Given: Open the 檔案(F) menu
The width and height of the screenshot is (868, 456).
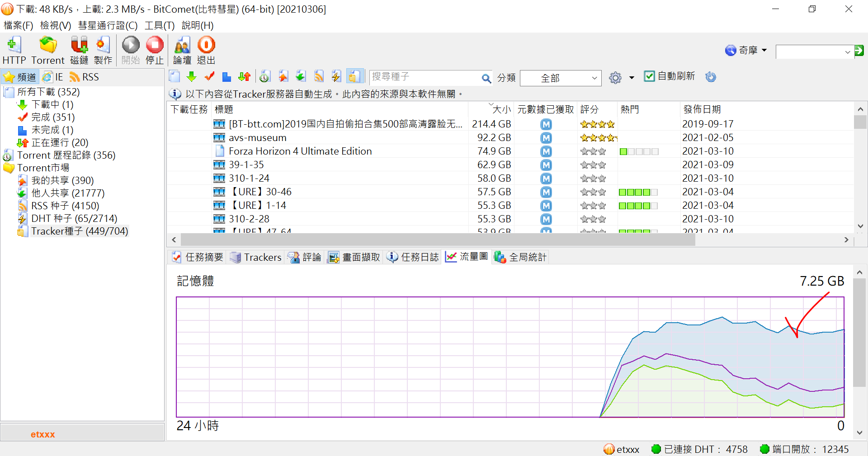Looking at the screenshot, I should 19,25.
